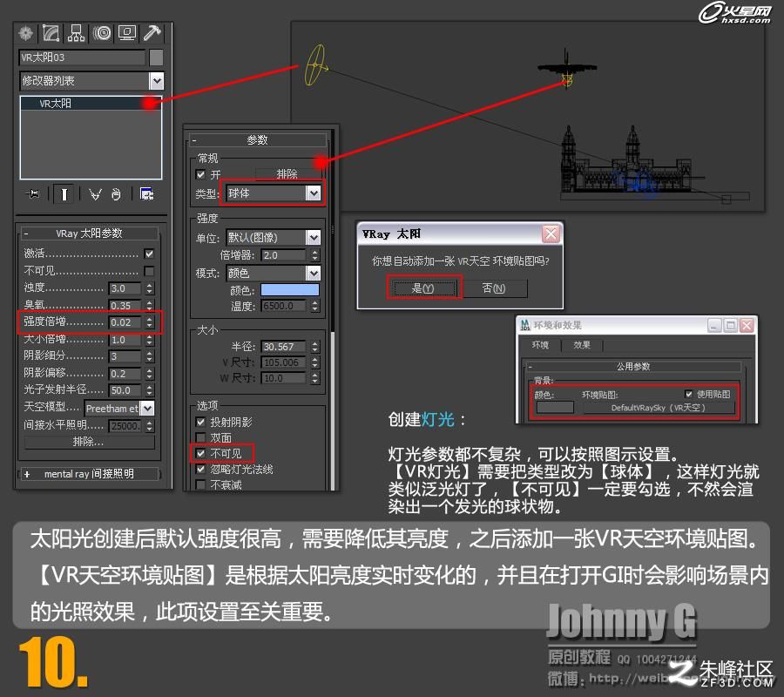Screen dimensions: 784x697
Task: Click the object color swatch beside VR太阳03
Action: (156, 58)
